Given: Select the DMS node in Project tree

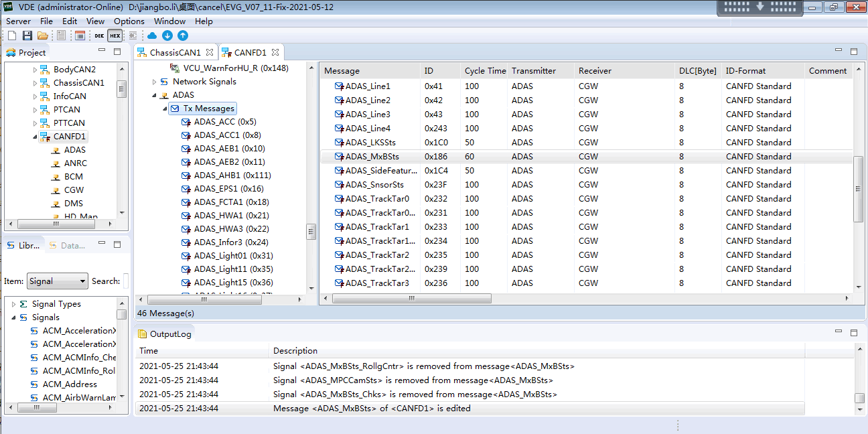Looking at the screenshot, I should pyautogui.click(x=74, y=204).
